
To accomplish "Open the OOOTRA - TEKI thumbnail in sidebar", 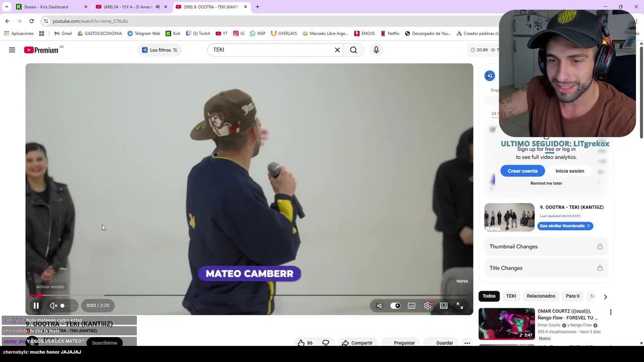I will coord(509,217).
